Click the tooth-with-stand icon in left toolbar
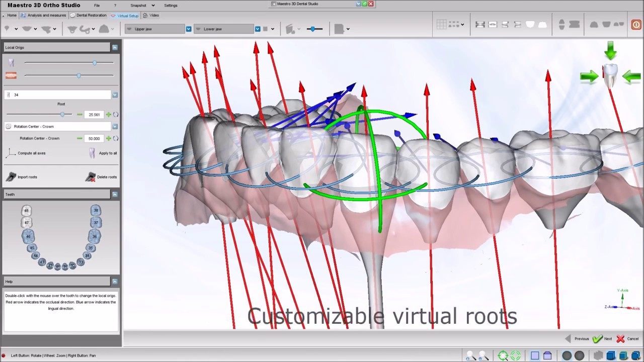The height and width of the screenshot is (362, 644). point(72,29)
